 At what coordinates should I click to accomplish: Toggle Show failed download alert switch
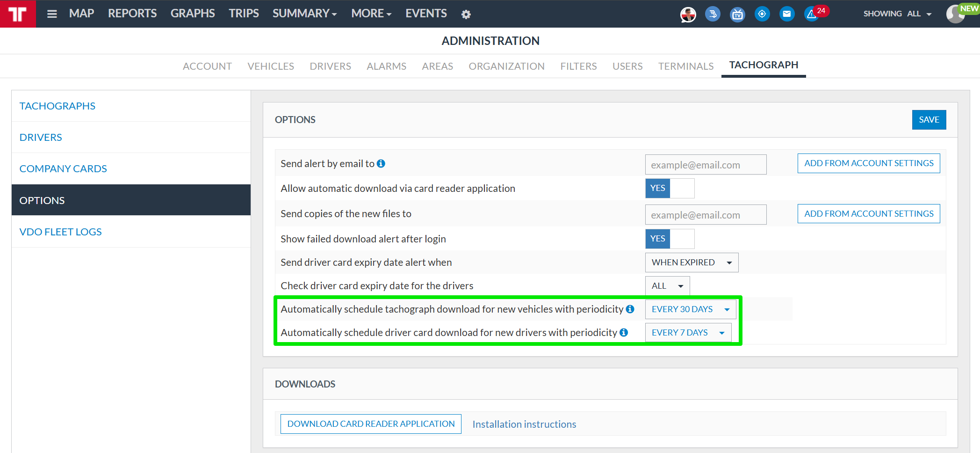click(670, 239)
